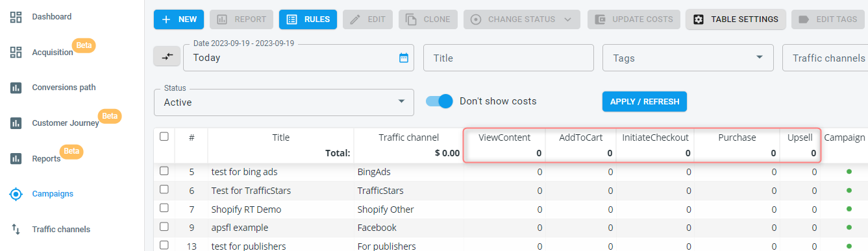Screen dimensions: 868x251
Task: Open the Status Active dropdown
Action: (284, 102)
